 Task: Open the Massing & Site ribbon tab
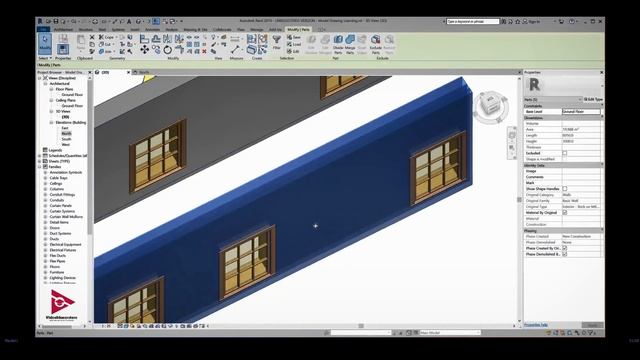pos(195,29)
